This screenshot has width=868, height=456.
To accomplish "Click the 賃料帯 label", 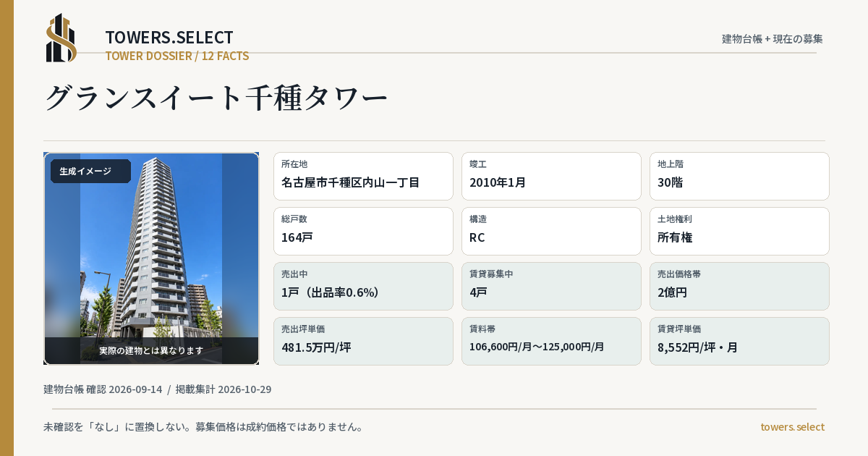I will coord(482,329).
